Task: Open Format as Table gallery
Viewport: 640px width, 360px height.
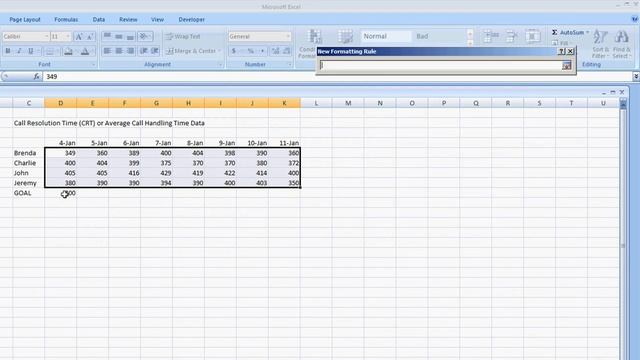Action: pos(345,37)
